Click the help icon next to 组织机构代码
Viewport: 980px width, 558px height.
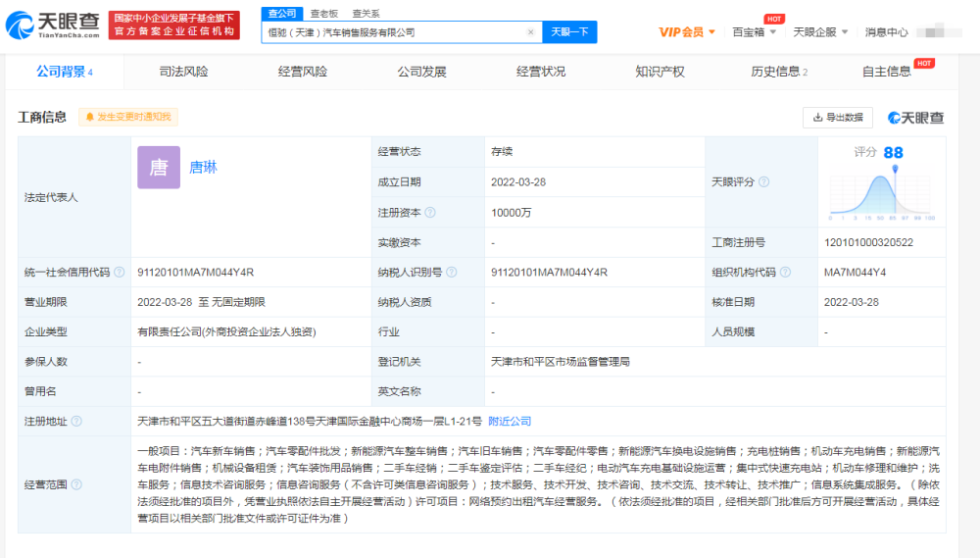click(x=786, y=272)
